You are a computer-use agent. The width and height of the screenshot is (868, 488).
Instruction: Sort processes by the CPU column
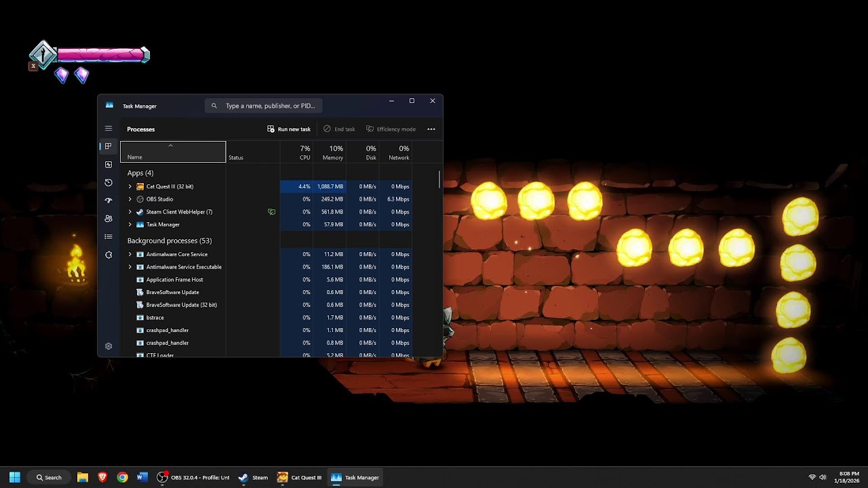coord(296,152)
